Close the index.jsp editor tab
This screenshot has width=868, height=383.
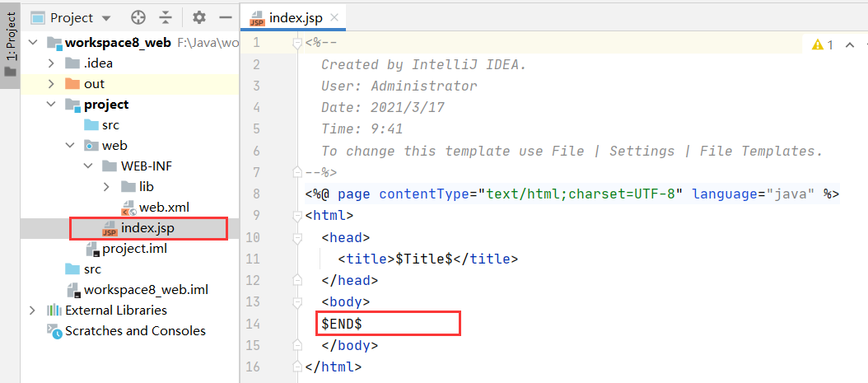tap(333, 17)
